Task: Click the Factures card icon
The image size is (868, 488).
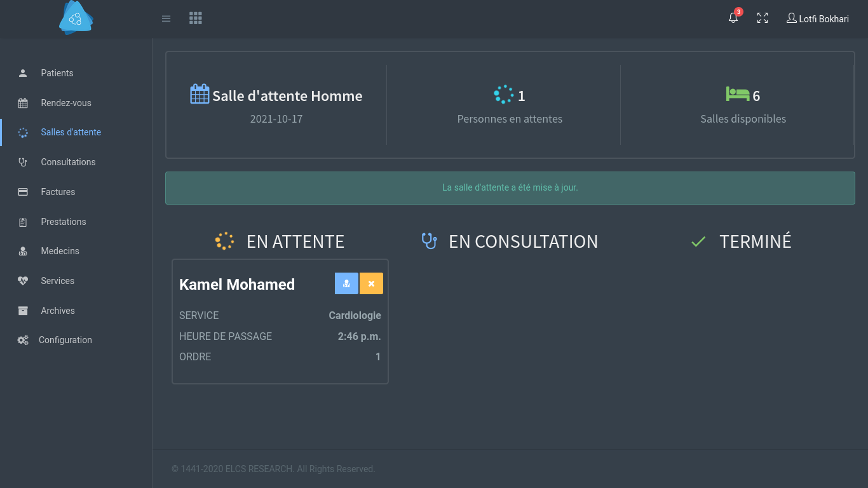Action: pos(23,192)
